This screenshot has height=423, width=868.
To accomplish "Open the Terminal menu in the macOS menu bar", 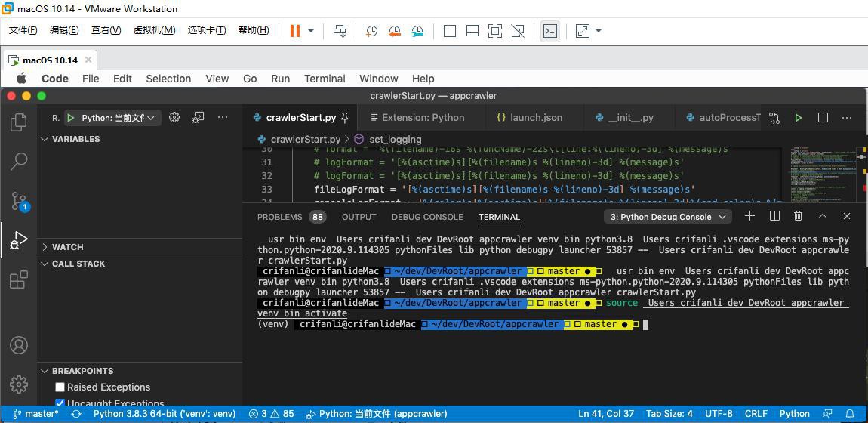I will pyautogui.click(x=325, y=79).
